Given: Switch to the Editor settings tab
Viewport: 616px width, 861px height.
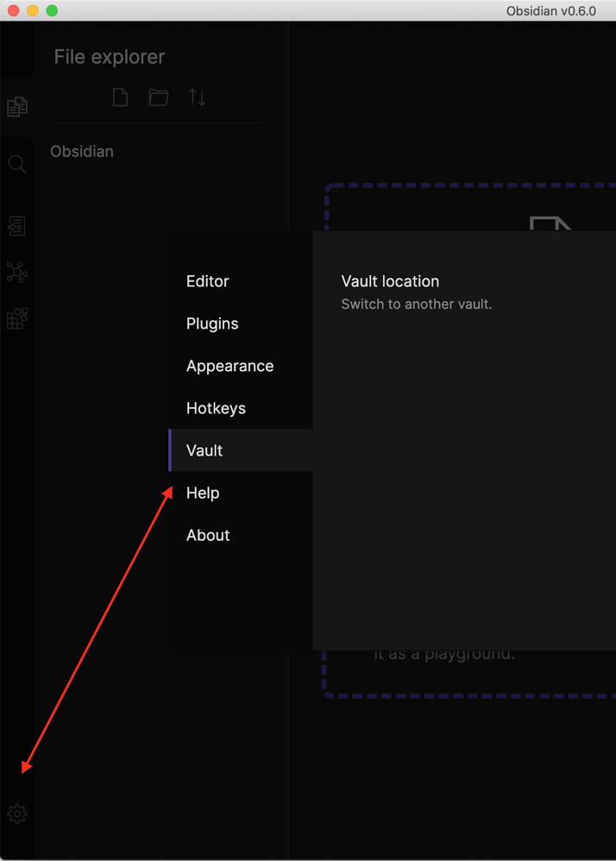Looking at the screenshot, I should pyautogui.click(x=208, y=281).
